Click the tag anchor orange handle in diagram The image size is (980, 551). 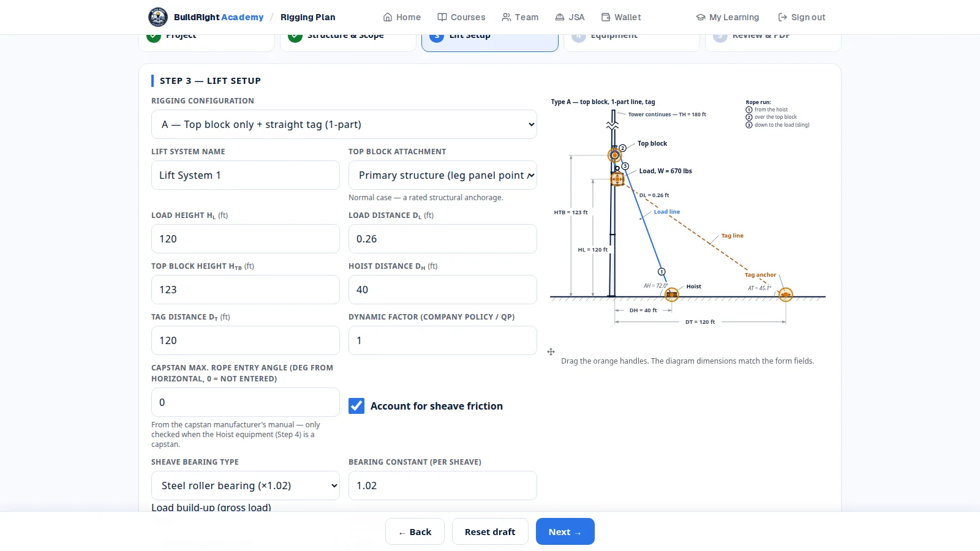786,295
